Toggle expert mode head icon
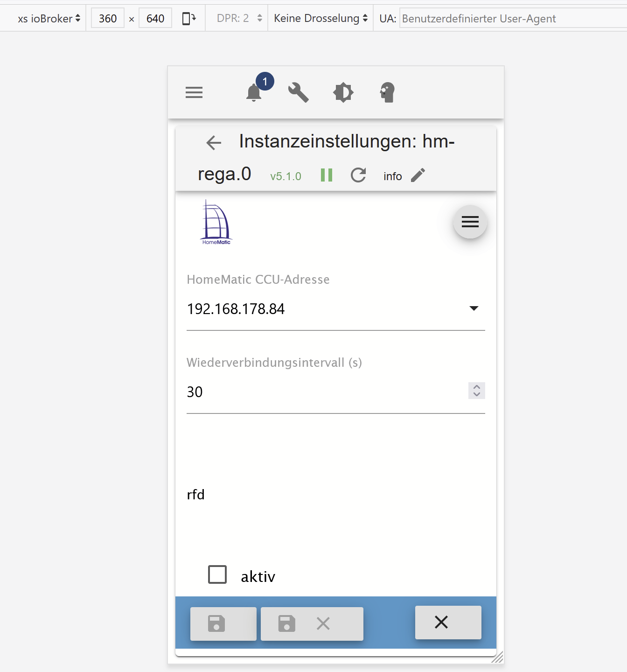The image size is (627, 672). tap(387, 92)
